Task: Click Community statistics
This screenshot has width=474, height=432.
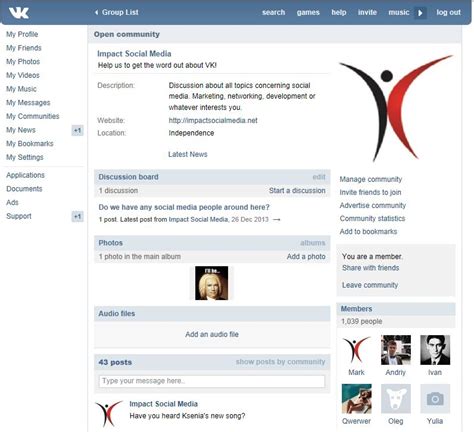Action: (x=372, y=219)
